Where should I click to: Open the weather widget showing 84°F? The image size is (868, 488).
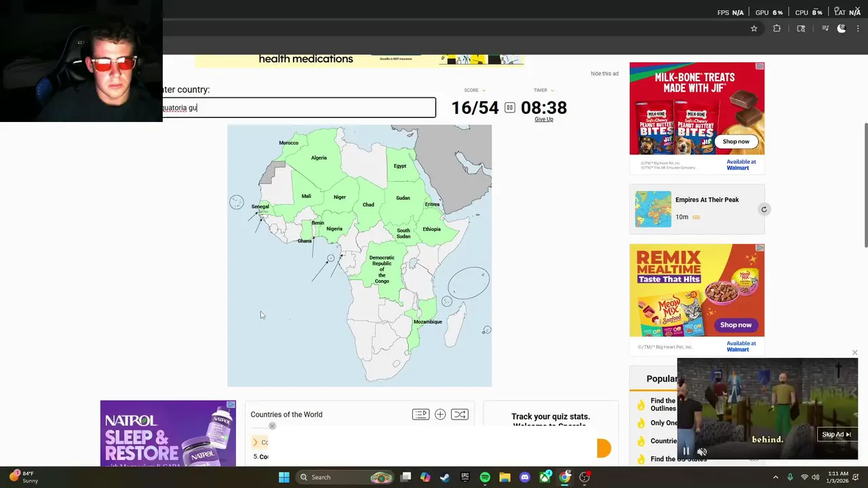pos(24,477)
